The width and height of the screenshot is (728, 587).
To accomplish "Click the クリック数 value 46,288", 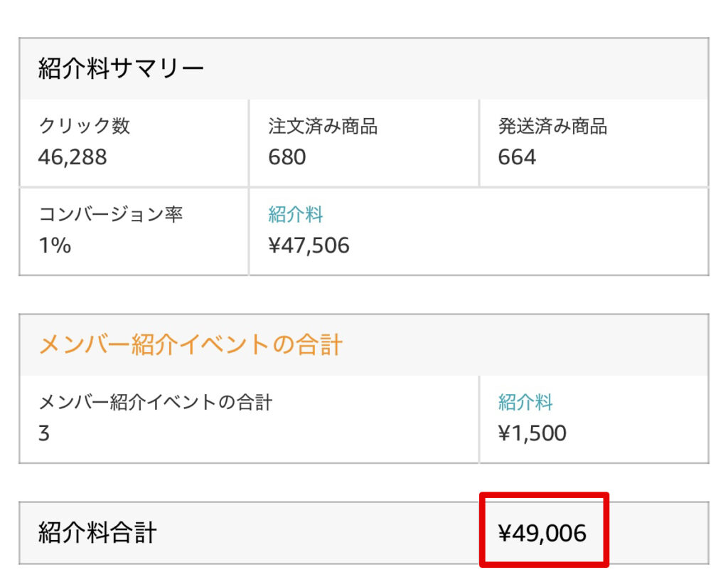I will [x=73, y=157].
